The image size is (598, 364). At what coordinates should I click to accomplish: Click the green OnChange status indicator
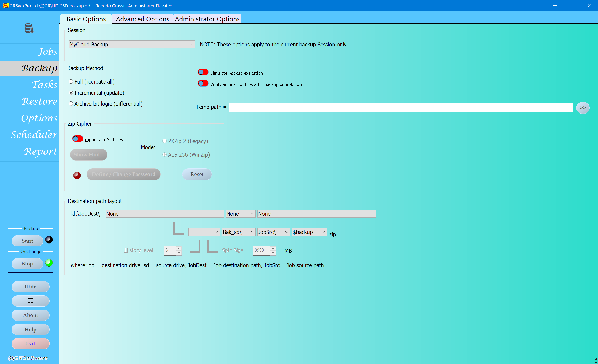(x=49, y=263)
